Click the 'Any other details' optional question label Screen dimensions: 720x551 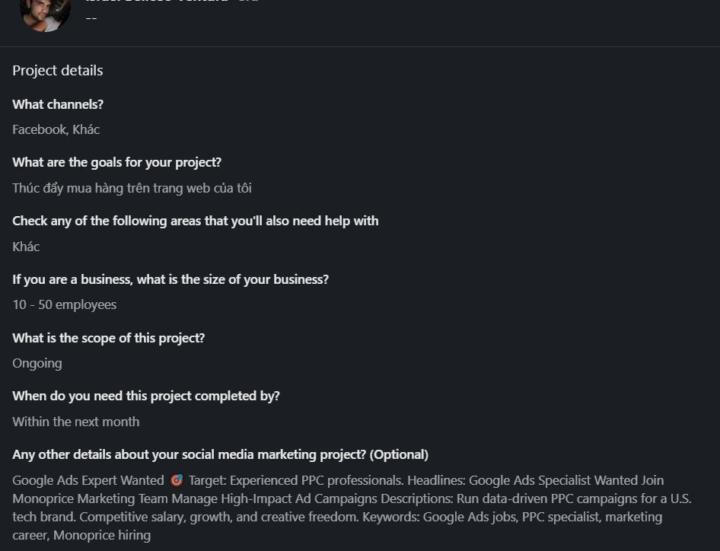[220, 454]
